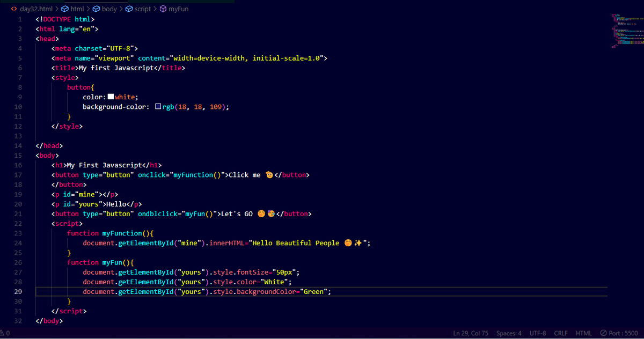Click the Hello paragraph text on line 20
This screenshot has width=644, height=339.
pyautogui.click(x=116, y=204)
